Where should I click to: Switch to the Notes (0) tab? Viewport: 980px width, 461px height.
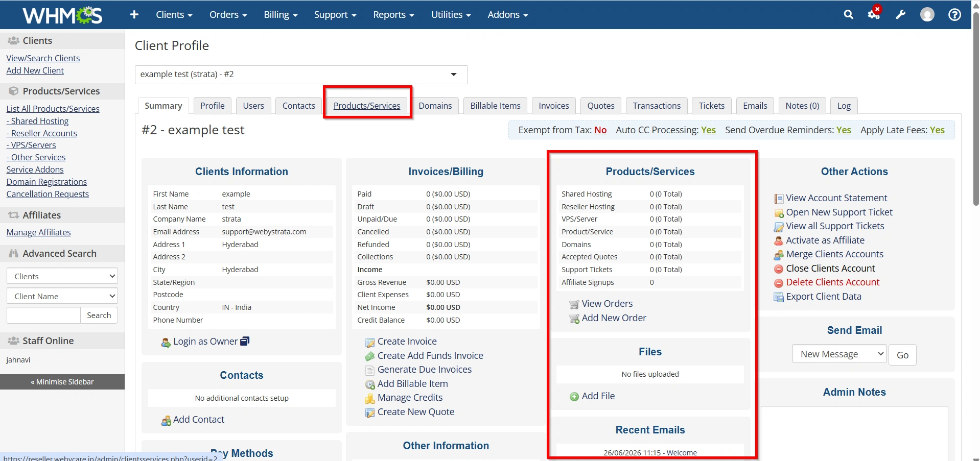[802, 106]
